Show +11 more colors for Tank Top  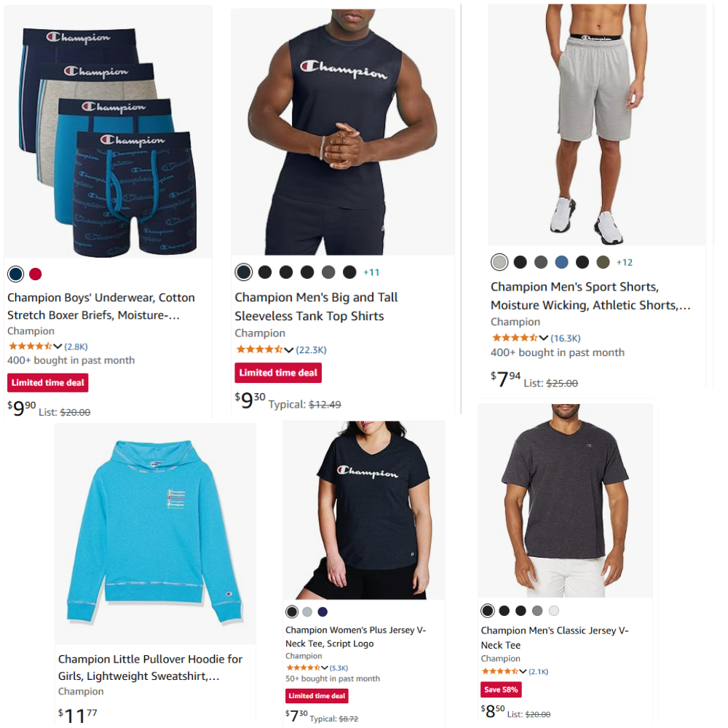coord(371,272)
